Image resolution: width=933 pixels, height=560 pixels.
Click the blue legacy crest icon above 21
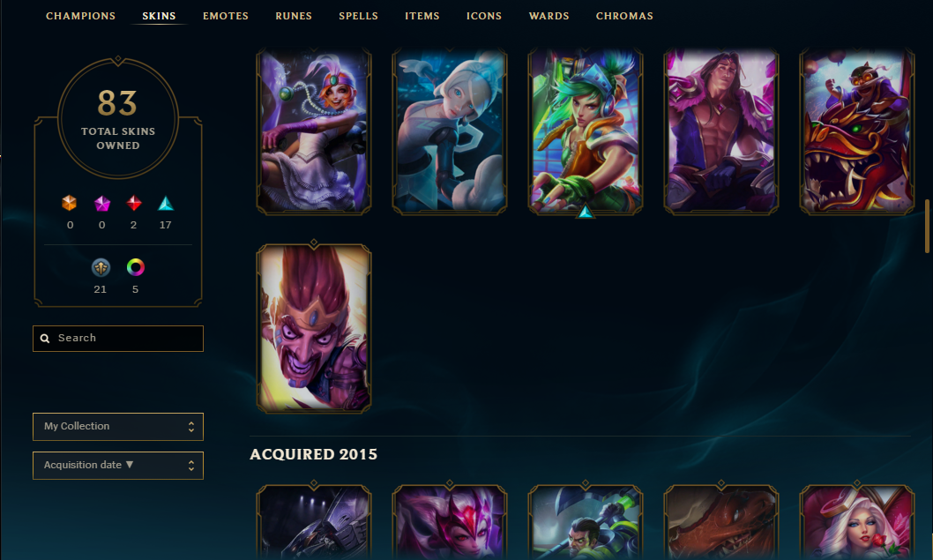pyautogui.click(x=101, y=267)
